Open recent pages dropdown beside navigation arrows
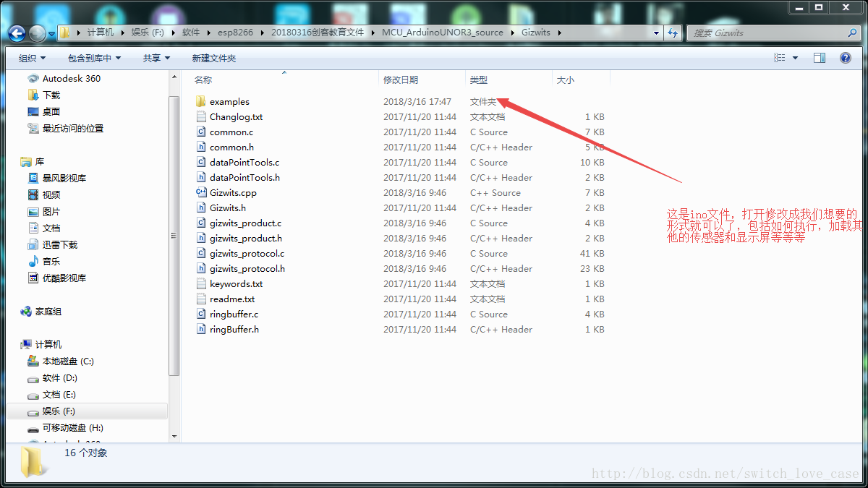The image size is (868, 488). (x=51, y=33)
